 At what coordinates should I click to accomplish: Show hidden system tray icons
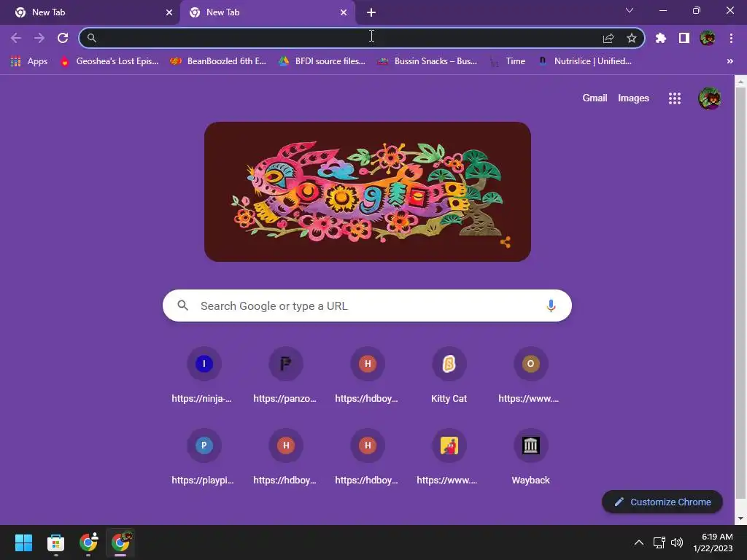[639, 542]
